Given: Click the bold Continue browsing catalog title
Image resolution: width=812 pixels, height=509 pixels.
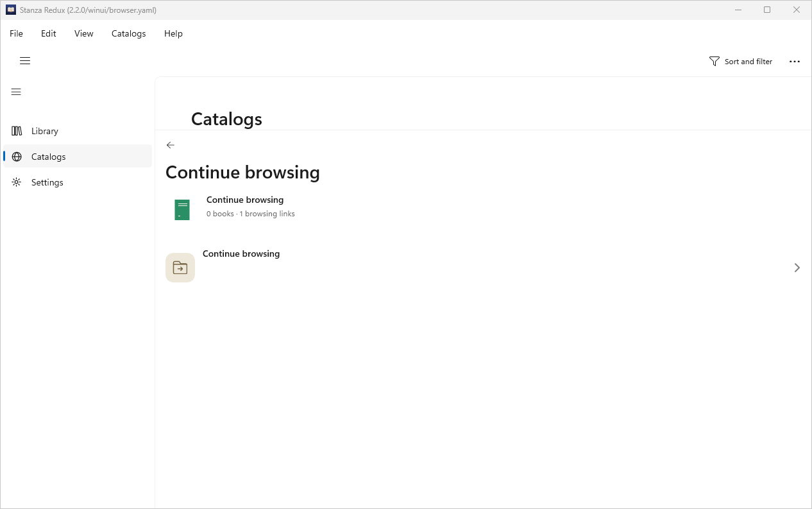Looking at the screenshot, I should tap(245, 200).
